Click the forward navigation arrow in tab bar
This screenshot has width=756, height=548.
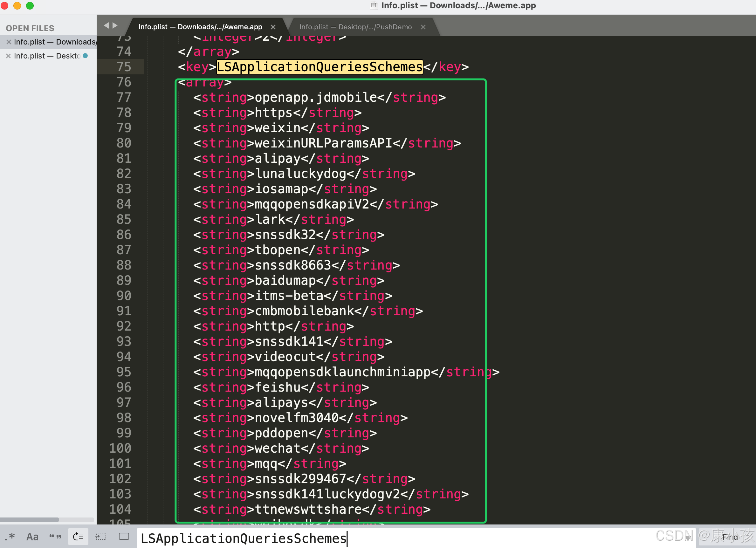[115, 25]
